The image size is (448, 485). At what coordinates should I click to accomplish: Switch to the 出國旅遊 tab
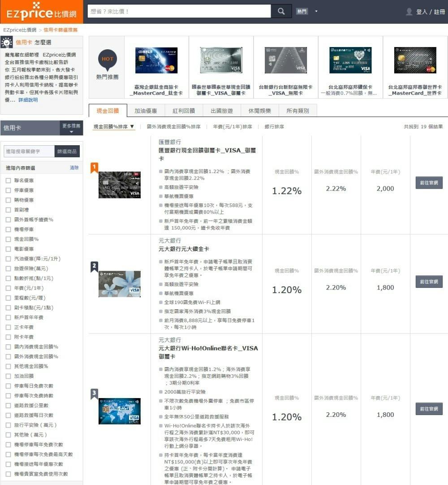tap(222, 111)
